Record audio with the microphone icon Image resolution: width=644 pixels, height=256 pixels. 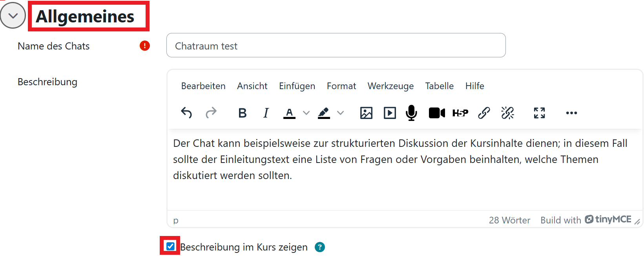pos(411,113)
